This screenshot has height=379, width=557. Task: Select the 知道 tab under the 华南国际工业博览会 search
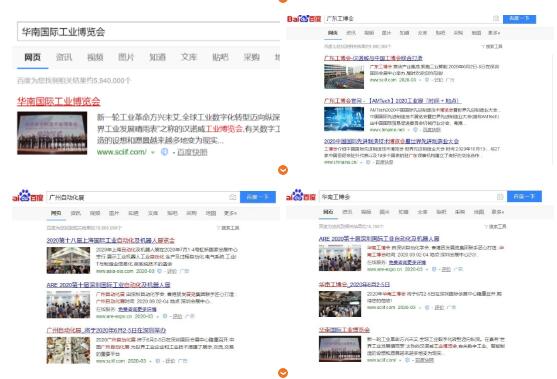pyautogui.click(x=157, y=57)
